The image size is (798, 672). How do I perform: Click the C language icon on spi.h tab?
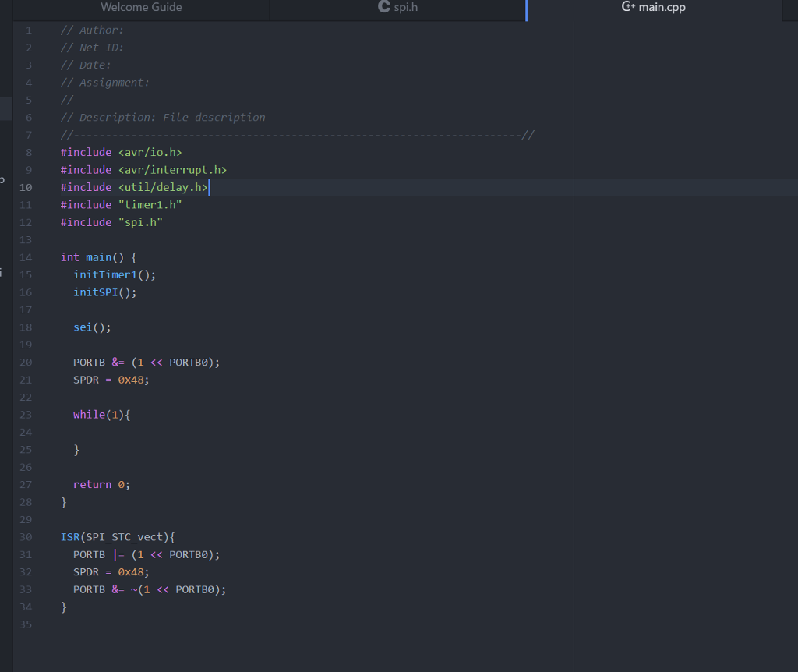tap(382, 8)
